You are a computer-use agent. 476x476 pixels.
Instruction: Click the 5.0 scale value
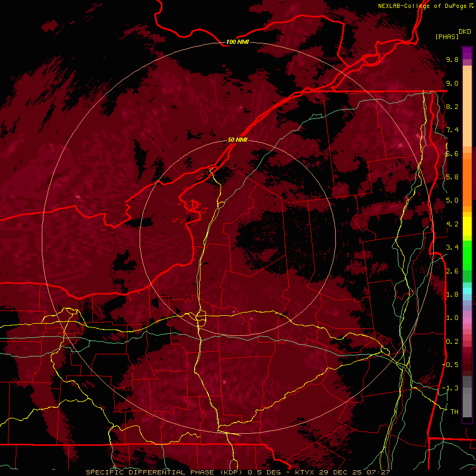click(452, 200)
